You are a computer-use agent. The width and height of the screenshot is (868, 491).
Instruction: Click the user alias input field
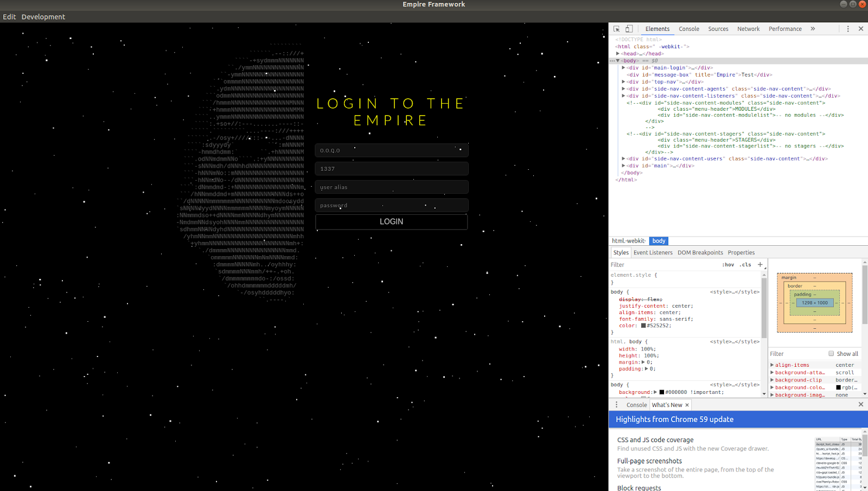(391, 187)
